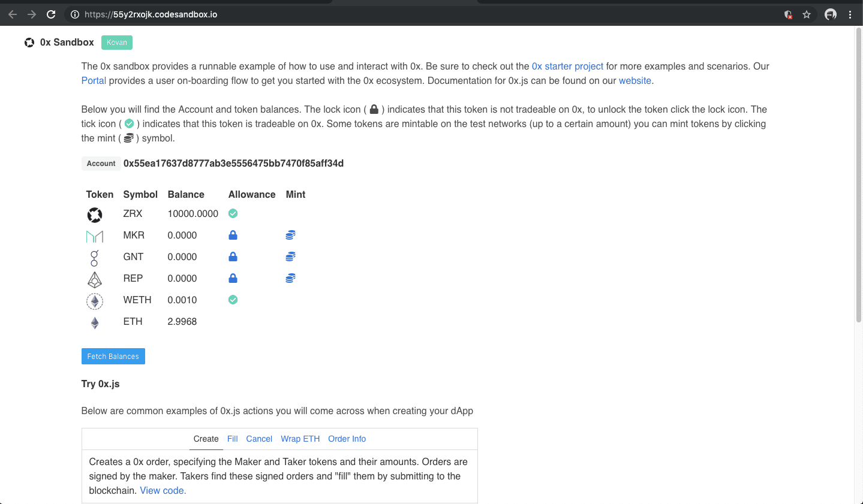Click mint coins icon in description paragraph
Viewport: 863px width, 504px height.
click(x=128, y=138)
